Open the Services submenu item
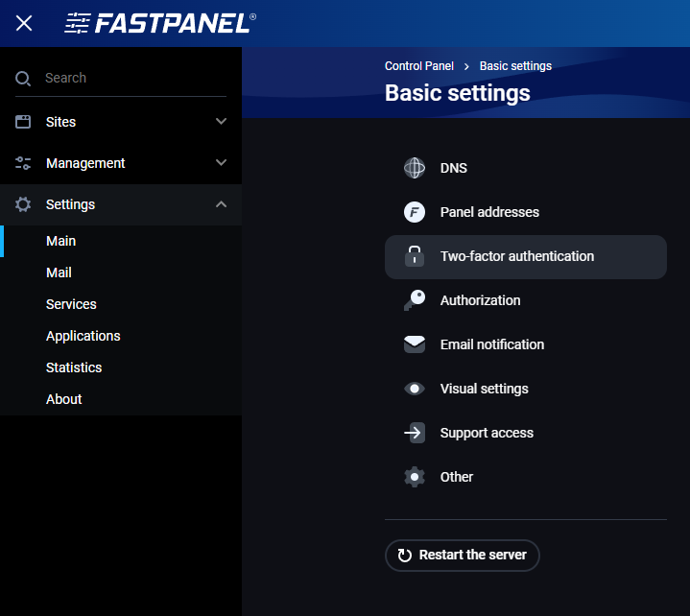Image resolution: width=690 pixels, height=616 pixels. [71, 304]
